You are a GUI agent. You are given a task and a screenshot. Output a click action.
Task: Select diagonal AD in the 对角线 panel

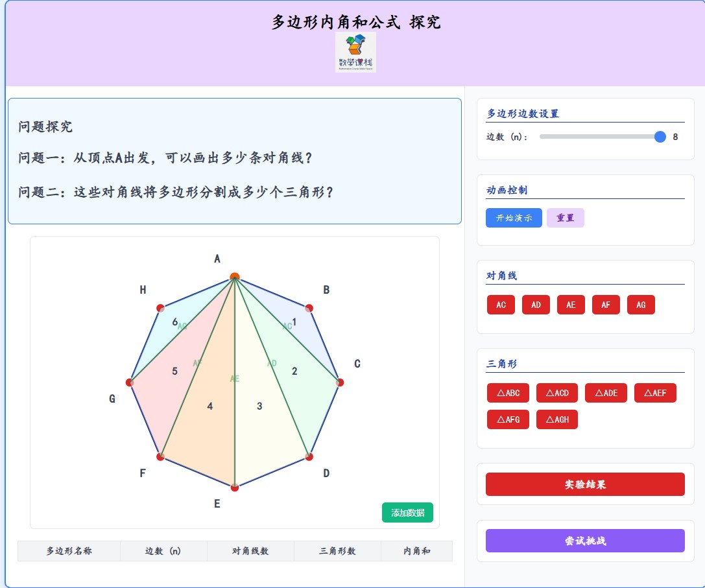point(536,305)
